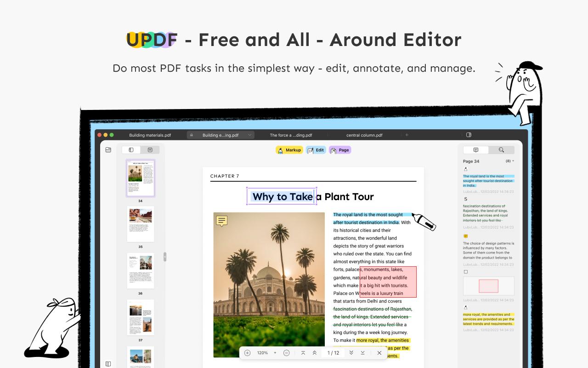Select the Edit mode button
The image size is (588, 368).
[x=316, y=150]
